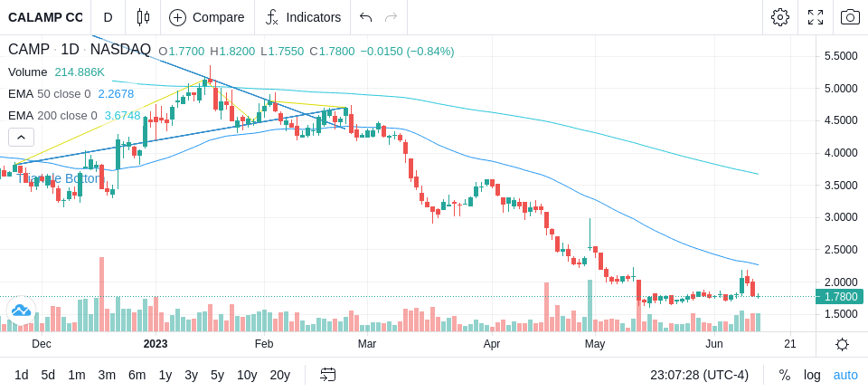Click the 3.0000 price axis label
The width and height of the screenshot is (868, 392).
(841, 216)
